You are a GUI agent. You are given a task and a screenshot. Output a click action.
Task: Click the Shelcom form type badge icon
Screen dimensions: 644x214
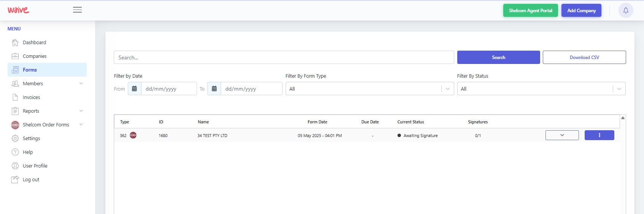coord(133,135)
